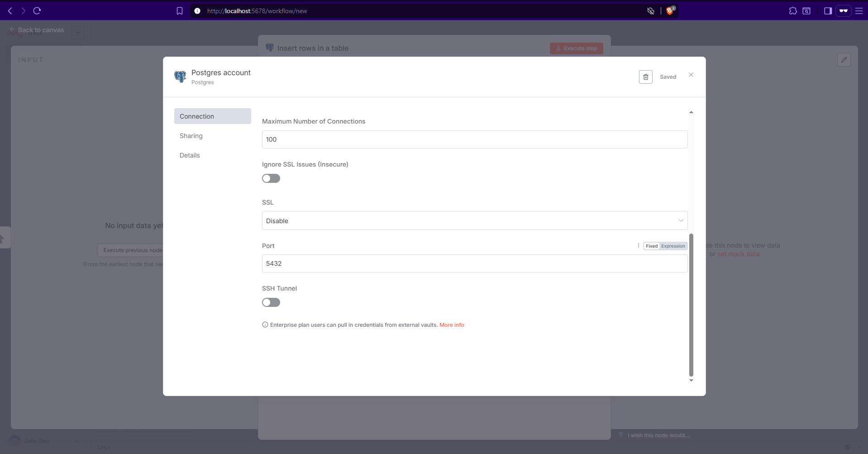The image size is (868, 454).
Task: Go back with the browser back arrow
Action: click(10, 11)
